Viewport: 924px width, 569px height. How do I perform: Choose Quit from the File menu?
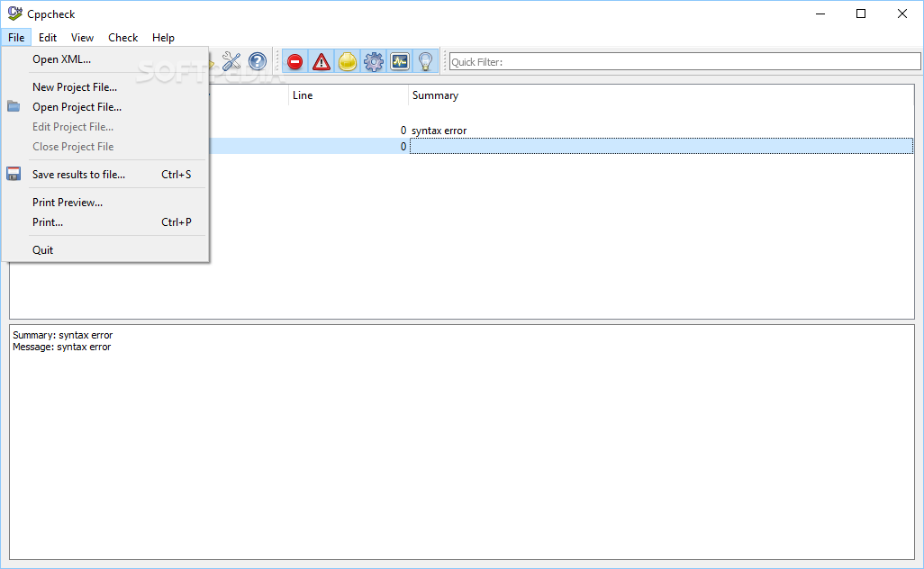point(105,249)
